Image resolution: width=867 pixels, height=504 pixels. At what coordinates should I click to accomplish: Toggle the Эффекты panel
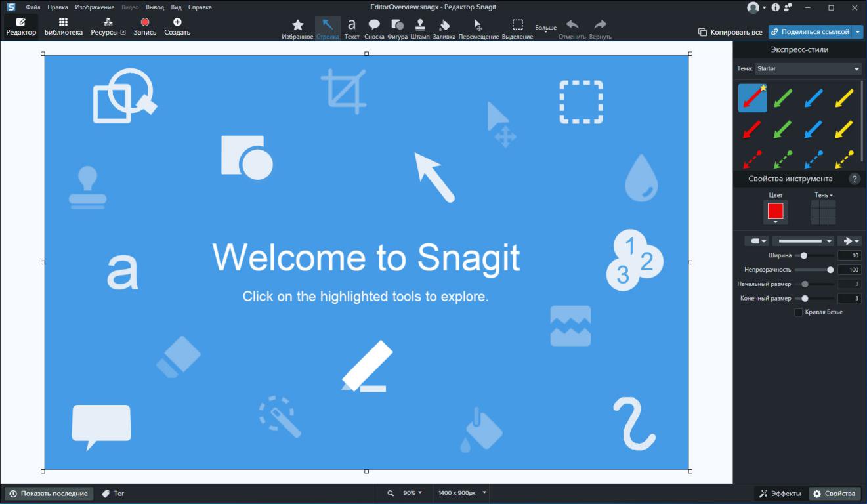(780, 493)
